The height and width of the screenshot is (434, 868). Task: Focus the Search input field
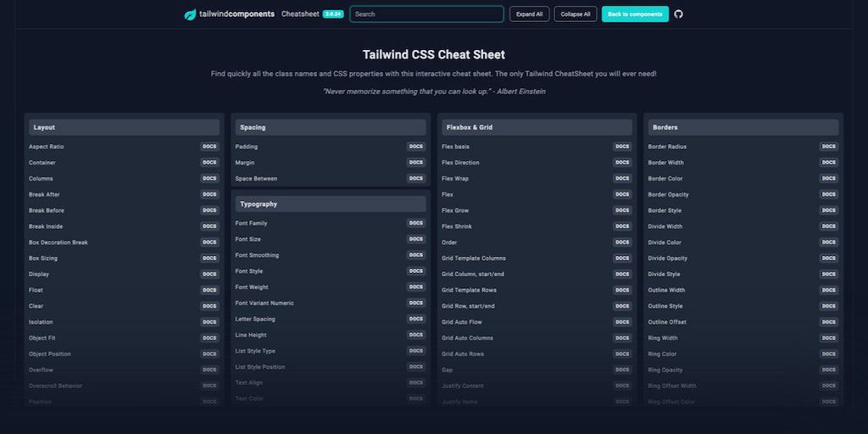click(x=426, y=14)
